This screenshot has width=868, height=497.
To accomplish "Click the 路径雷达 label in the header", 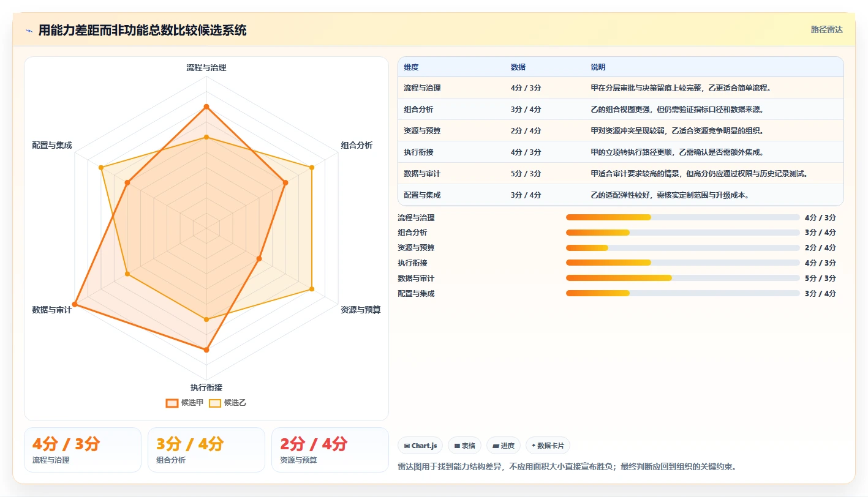I will click(x=826, y=29).
